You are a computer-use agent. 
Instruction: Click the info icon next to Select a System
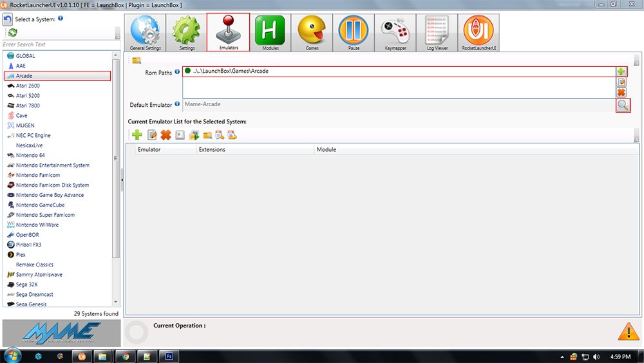coord(61,18)
